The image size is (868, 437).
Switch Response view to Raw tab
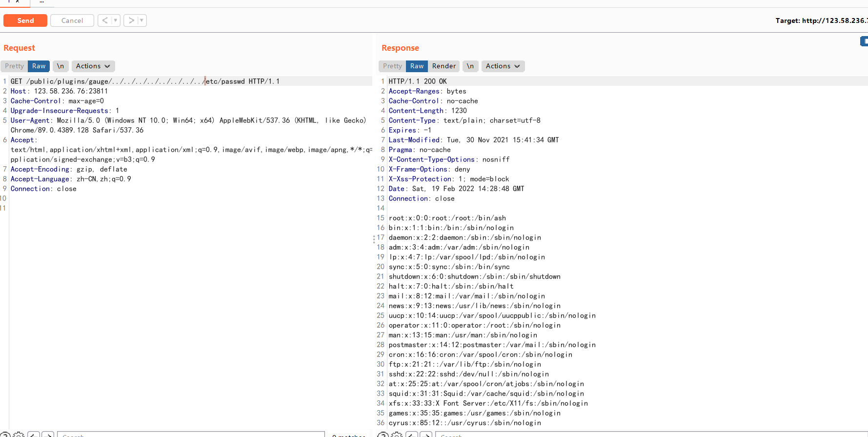(417, 66)
